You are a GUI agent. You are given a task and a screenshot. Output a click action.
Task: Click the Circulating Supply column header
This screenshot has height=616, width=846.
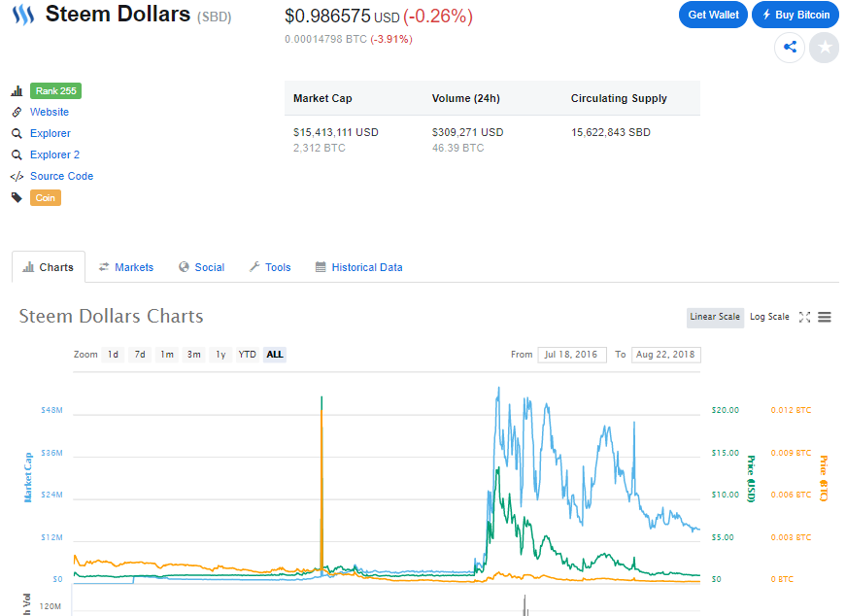click(619, 98)
